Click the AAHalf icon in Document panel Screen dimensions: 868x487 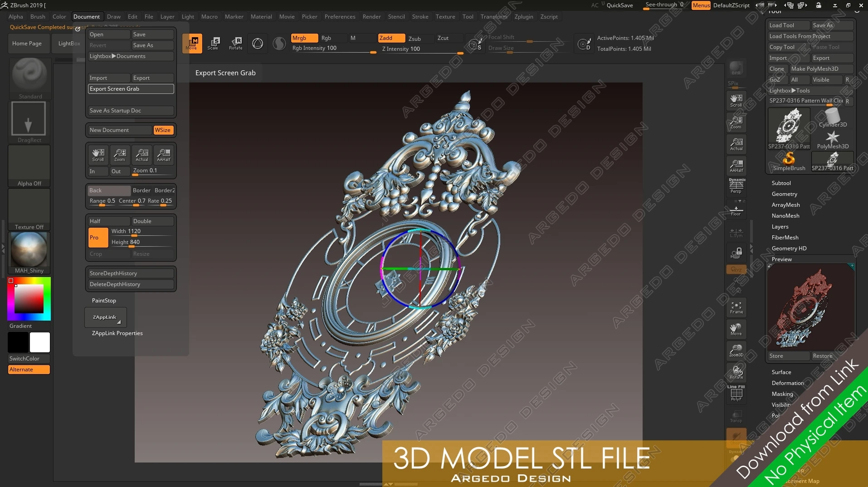click(x=164, y=155)
